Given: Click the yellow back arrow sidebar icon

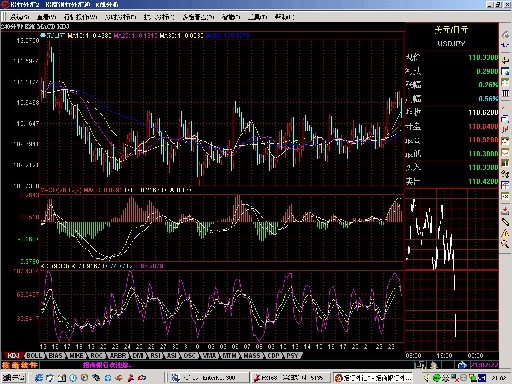Looking at the screenshot, I should (505, 60).
